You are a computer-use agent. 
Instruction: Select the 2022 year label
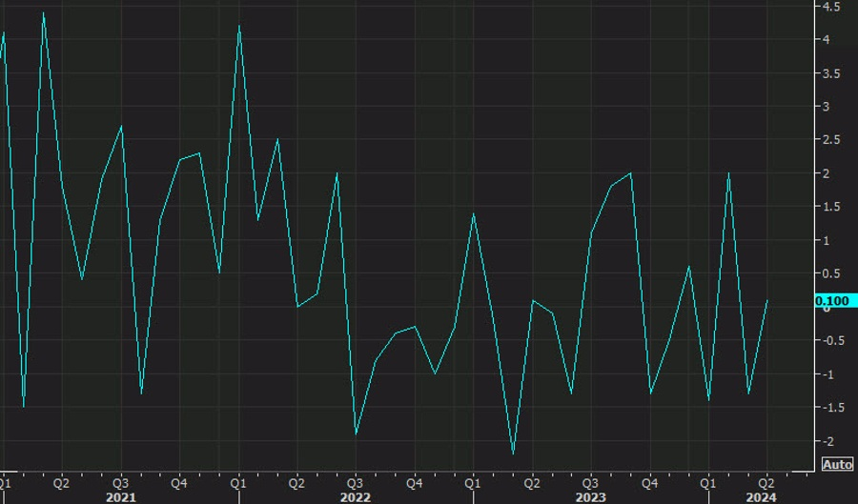coord(356,497)
